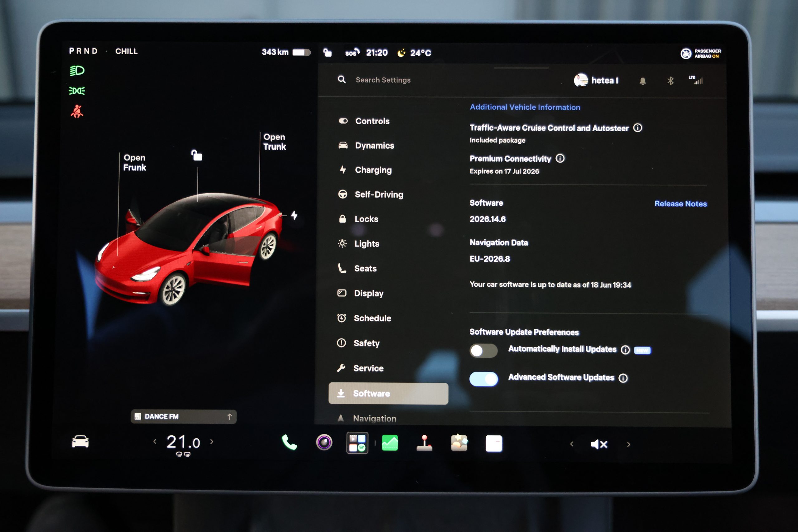This screenshot has width=798, height=532.
Task: Open the all apps launcher icon
Action: pos(357,443)
